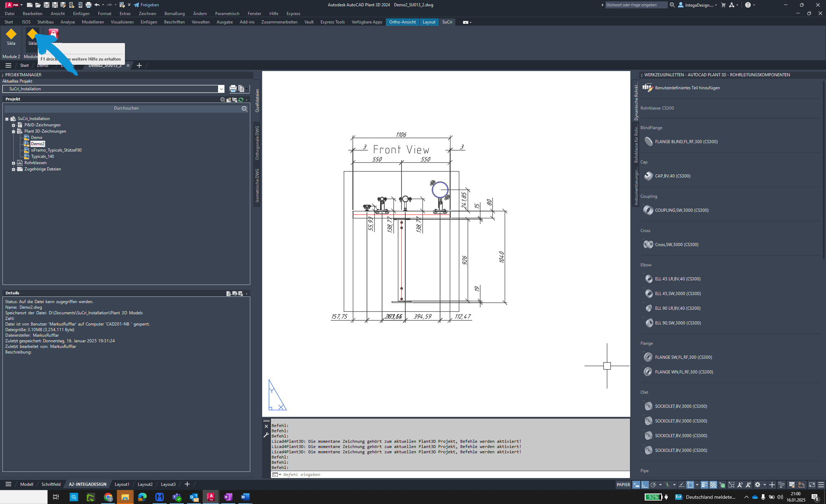Open the Orthogonale DWG side tab
Image resolution: width=826 pixels, height=504 pixels.
[x=257, y=143]
